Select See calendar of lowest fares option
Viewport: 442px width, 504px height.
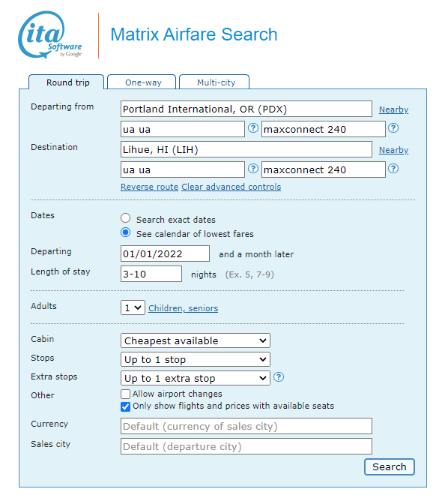[126, 232]
